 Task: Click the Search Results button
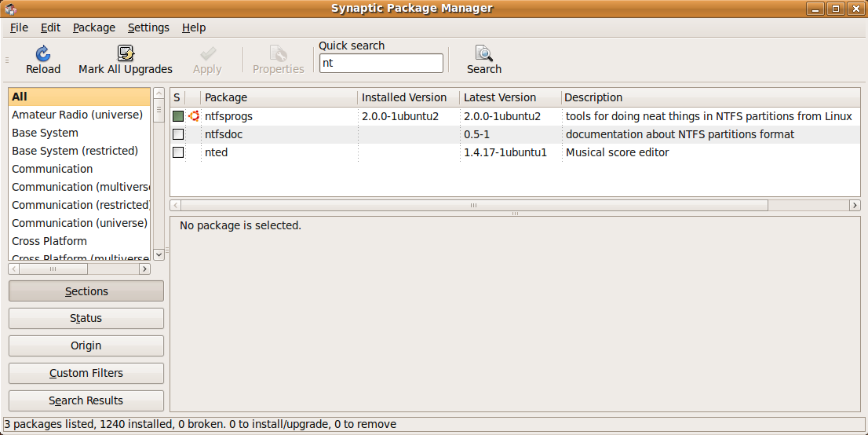tap(86, 400)
